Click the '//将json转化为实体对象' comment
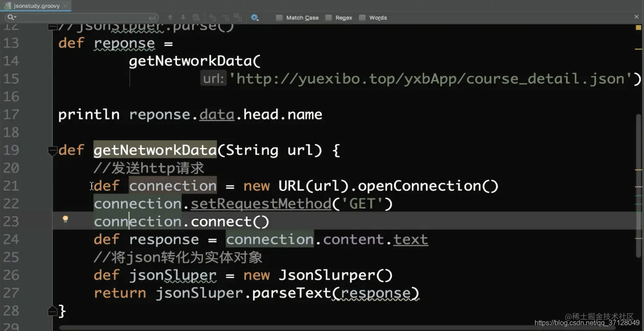The width and height of the screenshot is (644, 331). (x=178, y=258)
